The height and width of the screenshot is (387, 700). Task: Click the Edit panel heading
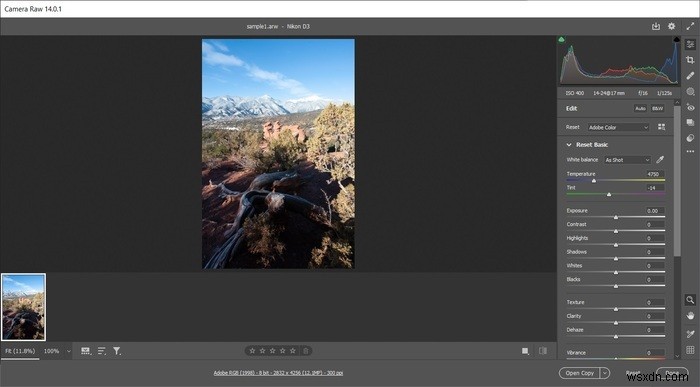tap(571, 108)
